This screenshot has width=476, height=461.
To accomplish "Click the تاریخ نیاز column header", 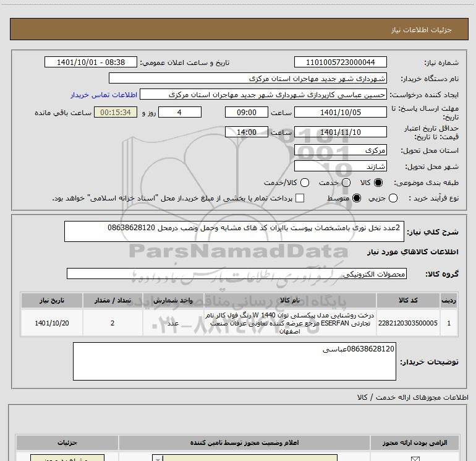I will 51,300.
